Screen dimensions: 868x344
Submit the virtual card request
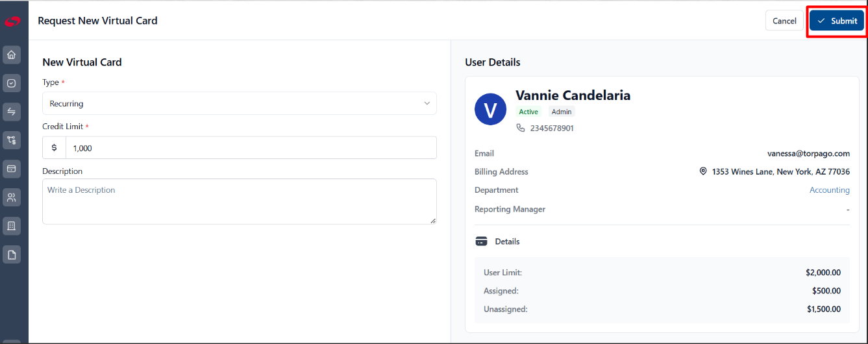tap(837, 21)
